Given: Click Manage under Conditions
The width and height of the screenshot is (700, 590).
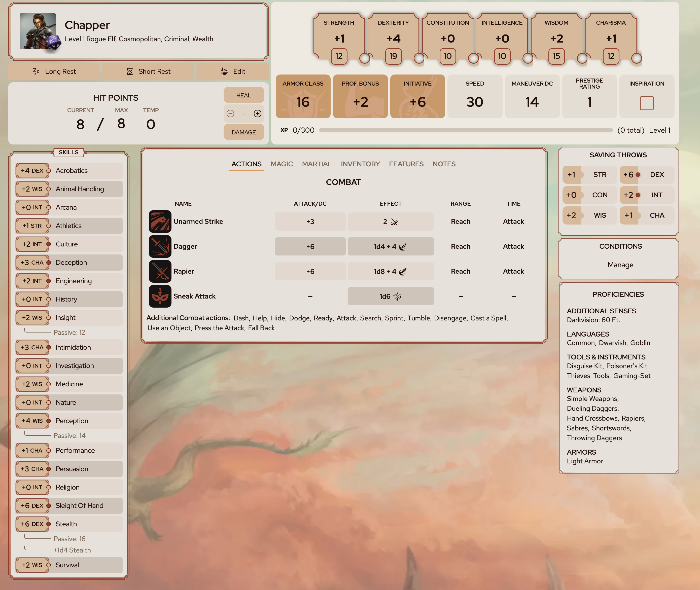Looking at the screenshot, I should click(x=620, y=265).
